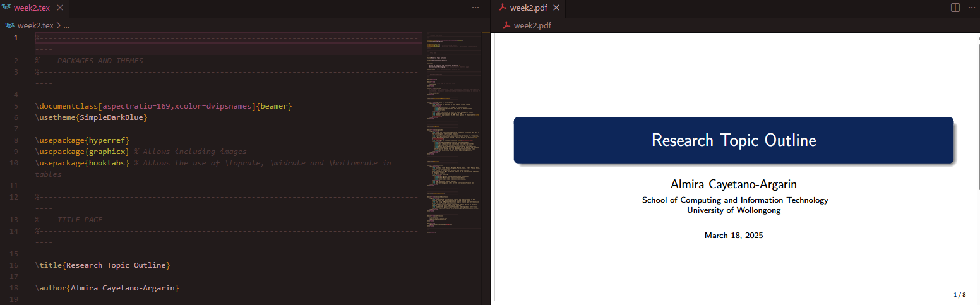The width and height of the screenshot is (980, 305).
Task: Close the week2.pdf tab
Action: (x=556, y=8)
